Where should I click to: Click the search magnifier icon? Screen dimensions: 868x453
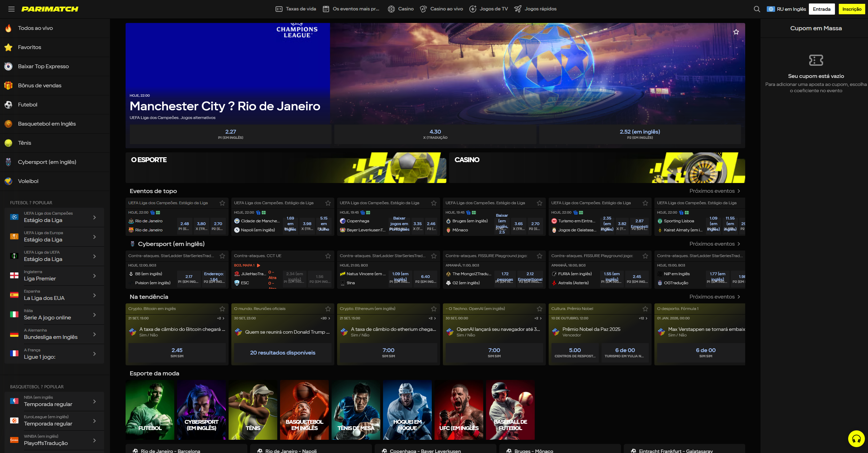coord(757,9)
